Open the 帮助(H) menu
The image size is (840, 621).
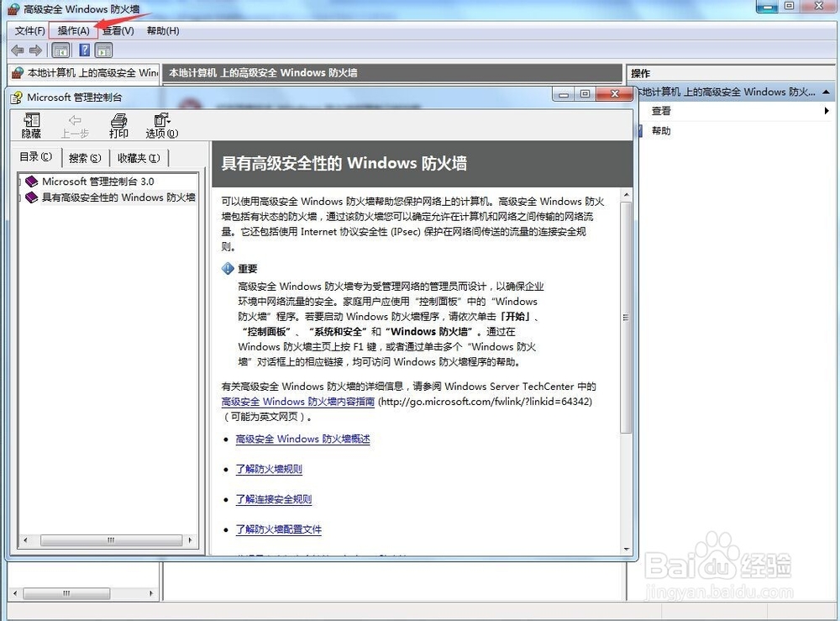point(163,30)
